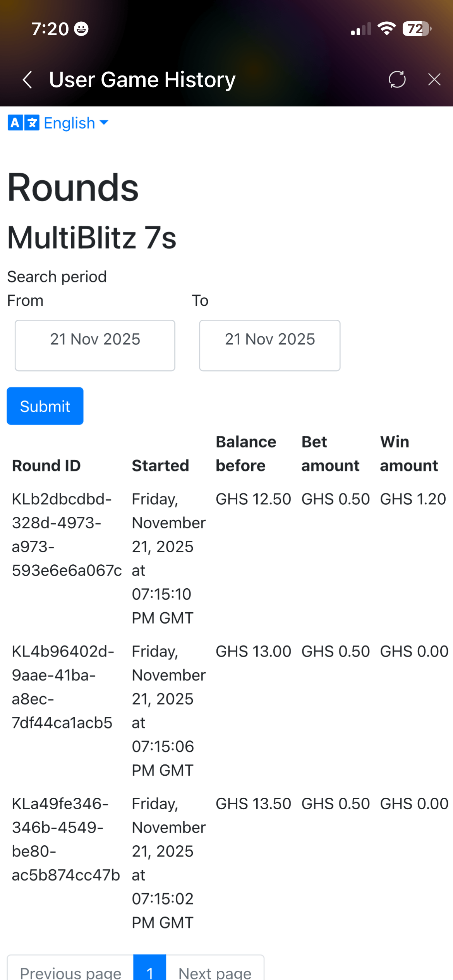Screen dimensions: 453x980
Task: Tap the Started column header
Action: pos(160,465)
